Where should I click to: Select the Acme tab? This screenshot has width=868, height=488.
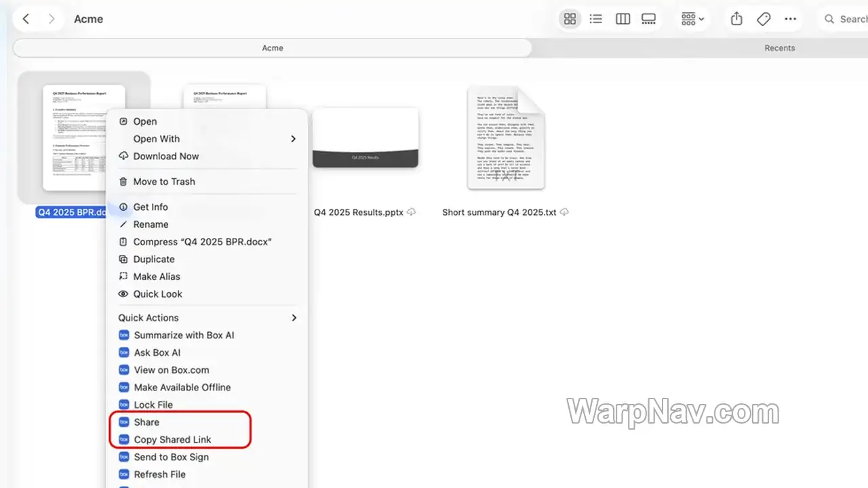pyautogui.click(x=273, y=48)
